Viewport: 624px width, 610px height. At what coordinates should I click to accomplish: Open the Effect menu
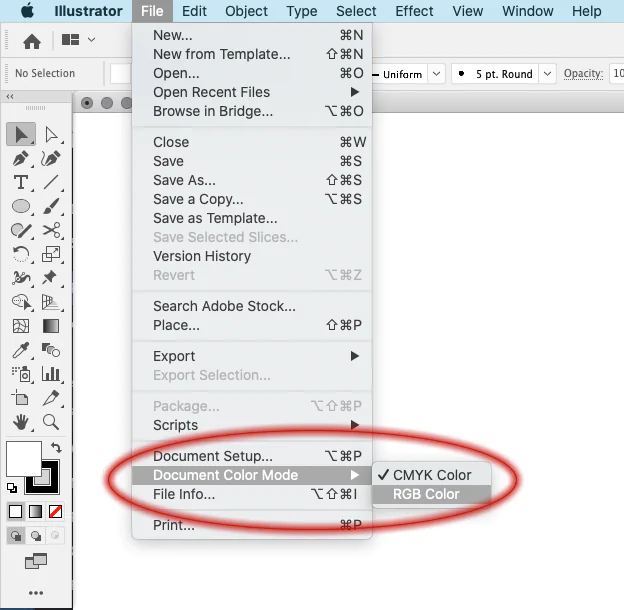[414, 11]
